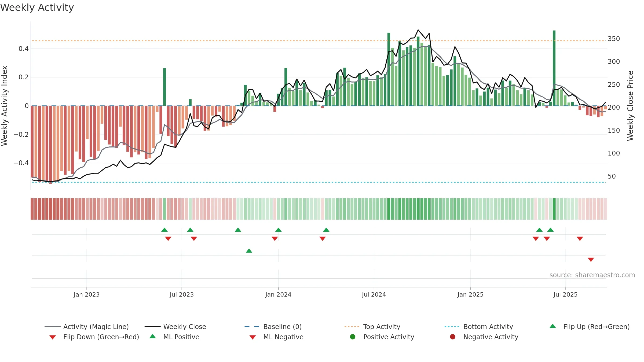
Task: Click the red ML Negative triangle marker after Jul 2025
Action: coord(591,260)
